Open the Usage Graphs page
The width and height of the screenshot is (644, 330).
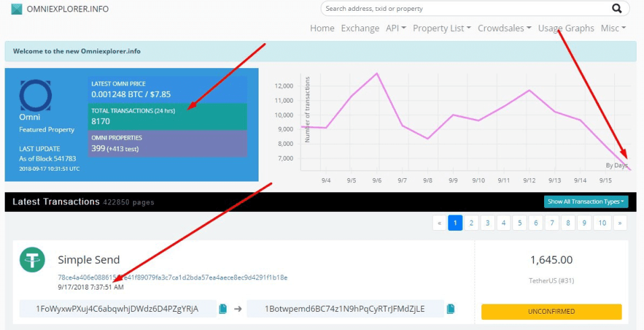point(566,28)
